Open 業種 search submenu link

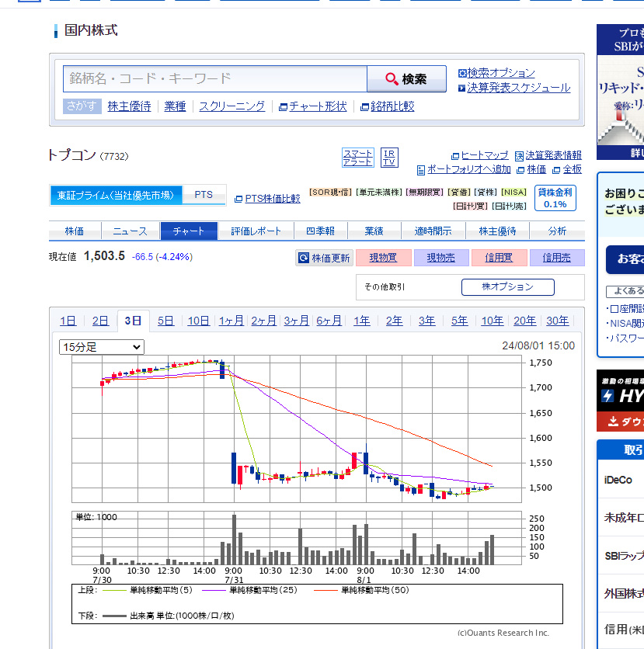[175, 106]
